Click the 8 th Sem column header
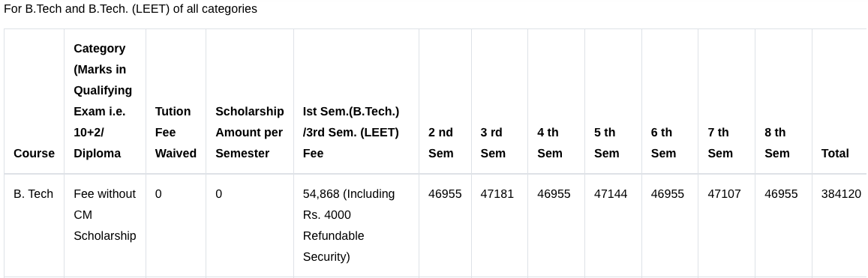The image size is (868, 278). (x=777, y=142)
